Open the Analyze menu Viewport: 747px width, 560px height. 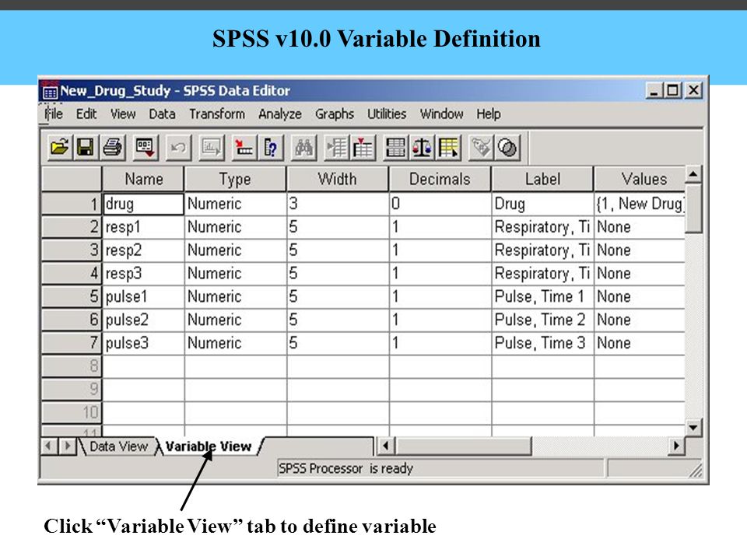(x=280, y=114)
